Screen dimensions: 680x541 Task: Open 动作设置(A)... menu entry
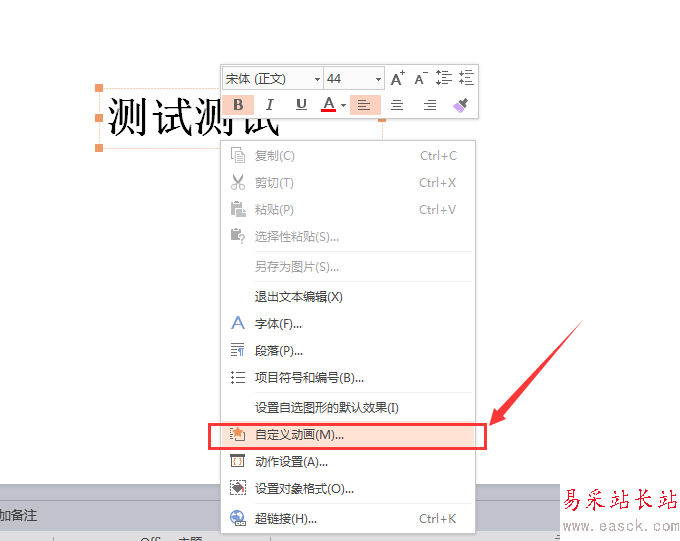(x=348, y=462)
